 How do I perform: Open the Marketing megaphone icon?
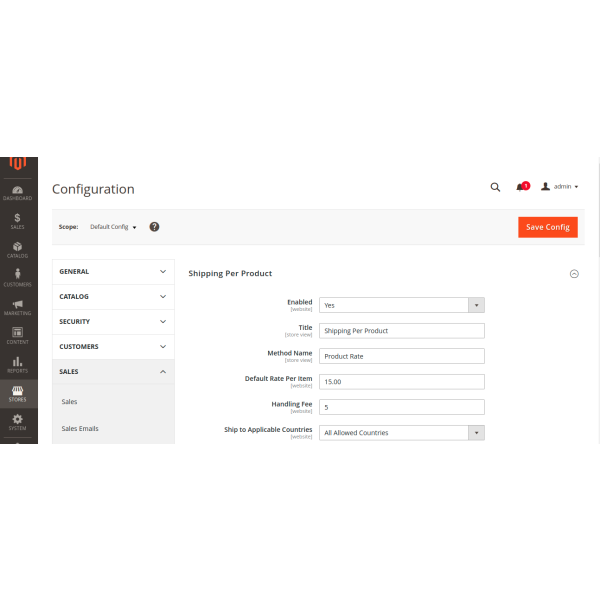(x=17, y=307)
